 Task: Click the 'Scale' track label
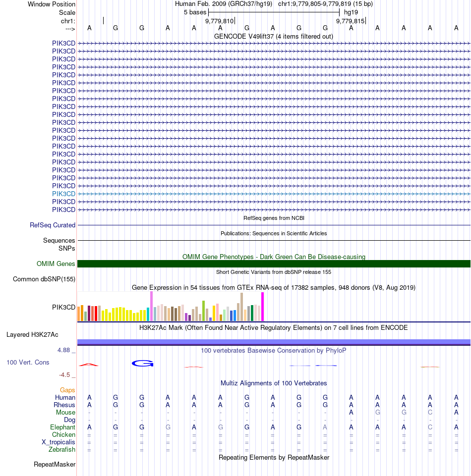click(67, 13)
